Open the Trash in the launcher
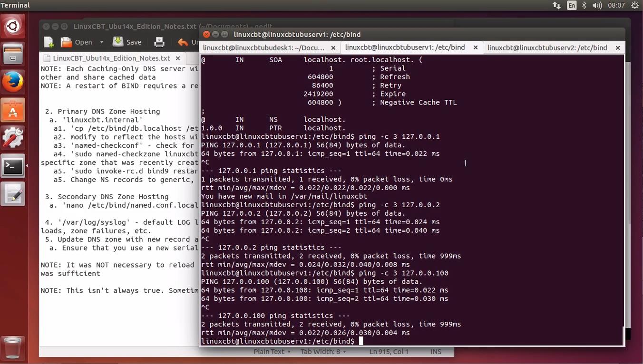643x364 pixels. click(x=13, y=347)
